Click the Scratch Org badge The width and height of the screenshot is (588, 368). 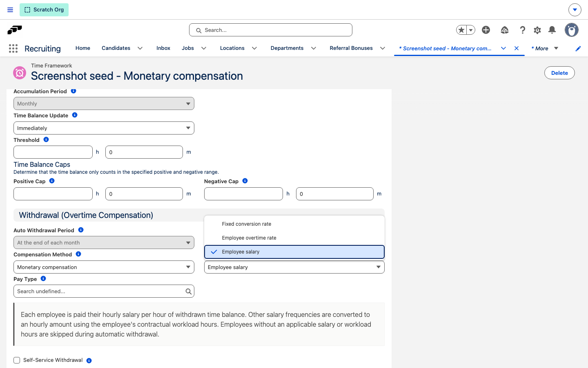(x=44, y=10)
